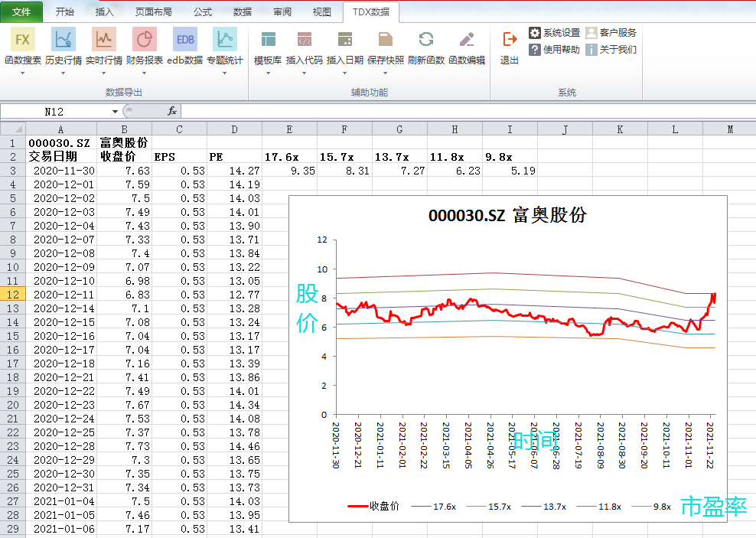
Task: Switch to the 视图 view tab
Action: pyautogui.click(x=321, y=12)
